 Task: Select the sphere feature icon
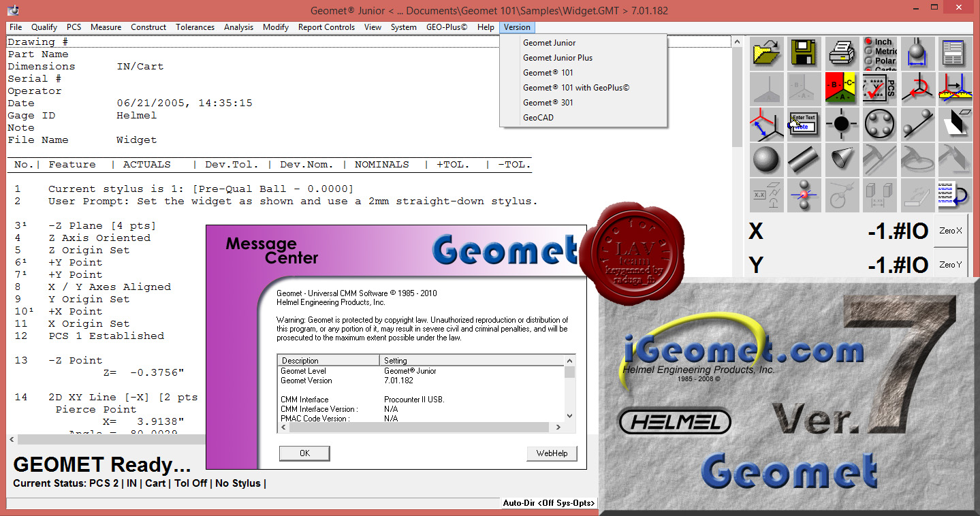(x=766, y=159)
